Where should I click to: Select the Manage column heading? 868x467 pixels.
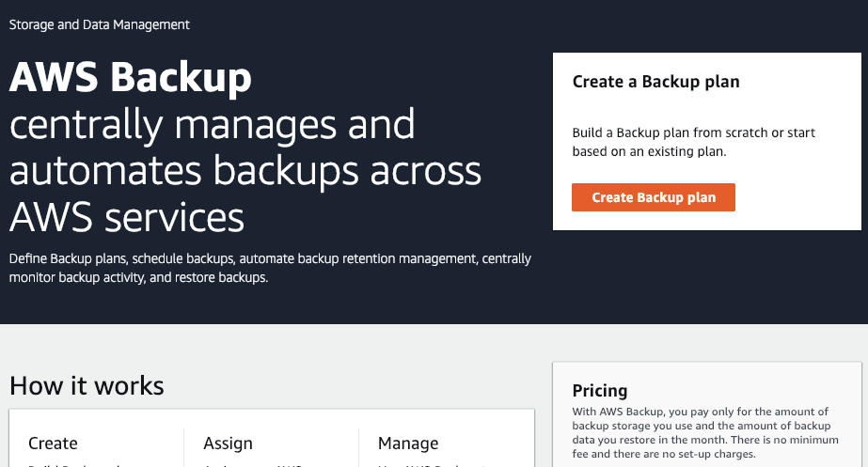click(x=408, y=444)
